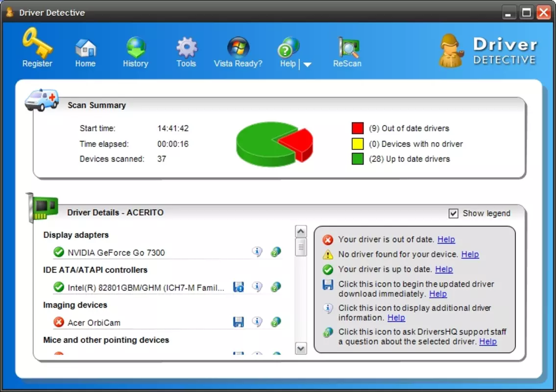
Task: Click the driver list scrollbar thumb
Action: click(x=301, y=247)
